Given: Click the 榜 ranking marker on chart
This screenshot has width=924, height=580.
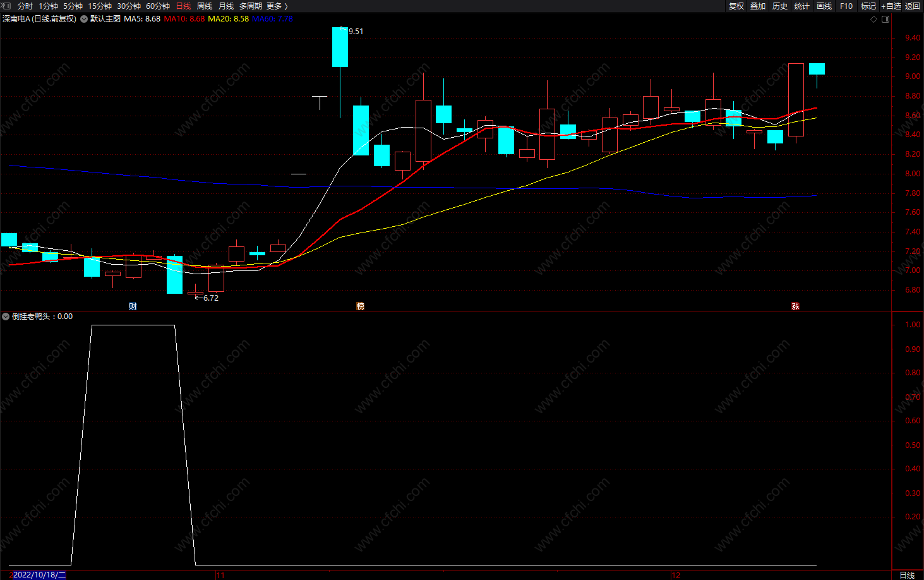Looking at the screenshot, I should 361,306.
